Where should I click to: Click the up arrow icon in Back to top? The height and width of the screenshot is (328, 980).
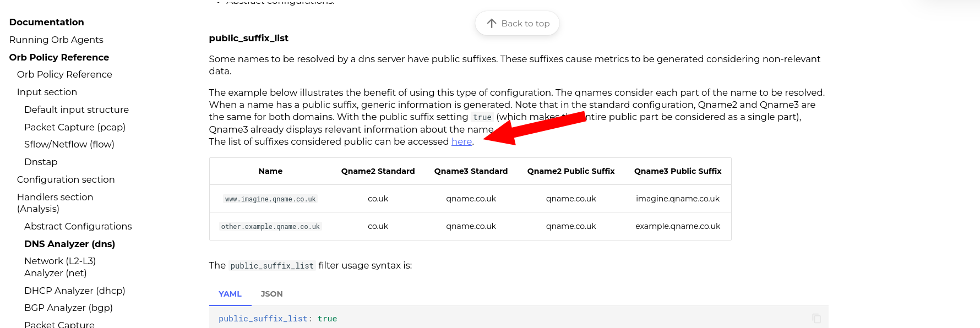click(x=492, y=23)
